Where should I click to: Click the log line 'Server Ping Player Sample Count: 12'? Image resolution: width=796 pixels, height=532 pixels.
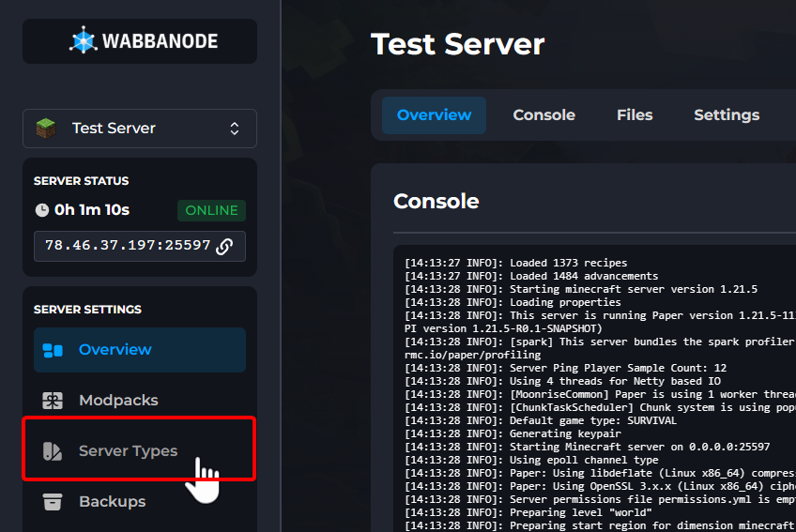pos(565,368)
